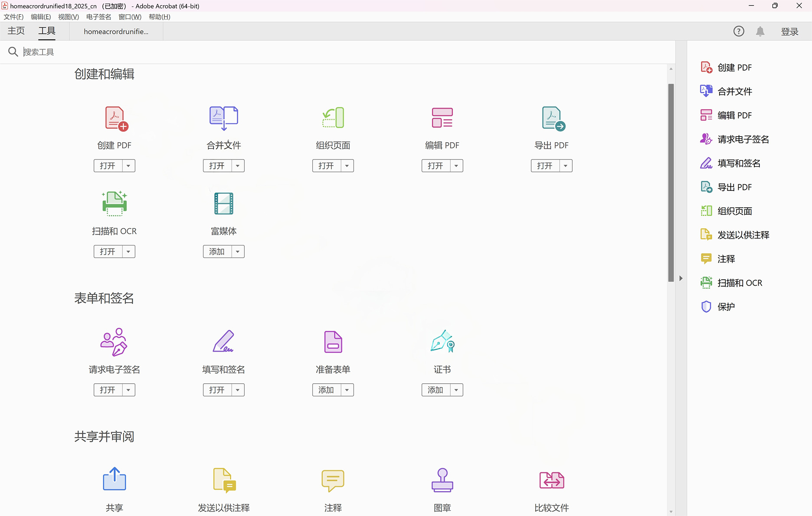812x516 pixels.
Task: Click in the 搜索工具 search field
Action: [347, 52]
